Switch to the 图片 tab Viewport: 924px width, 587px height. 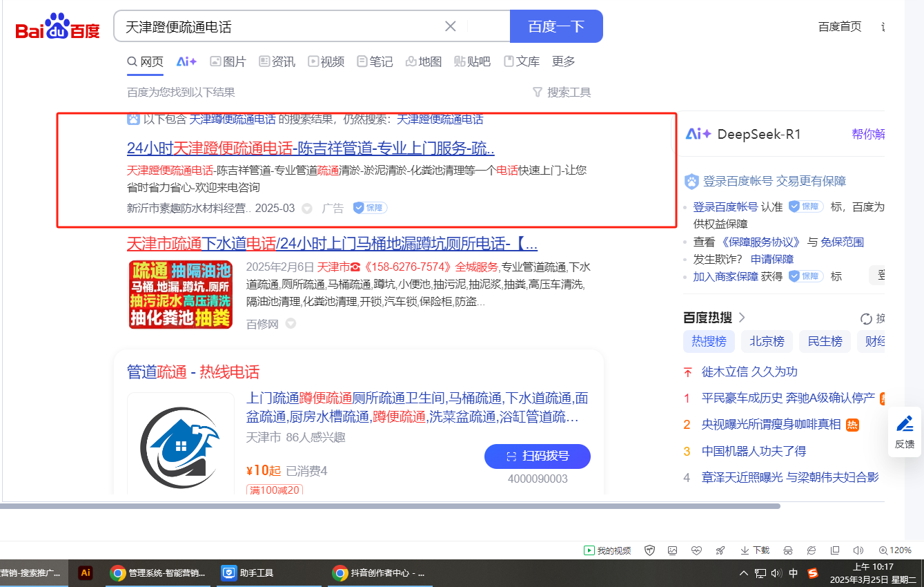tap(228, 61)
